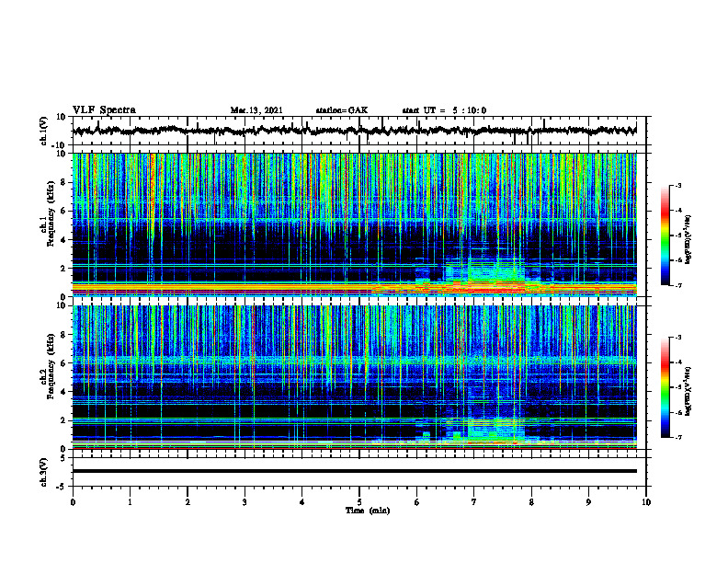
Task: Click the '8' tick on the time axis
Action: click(x=531, y=502)
